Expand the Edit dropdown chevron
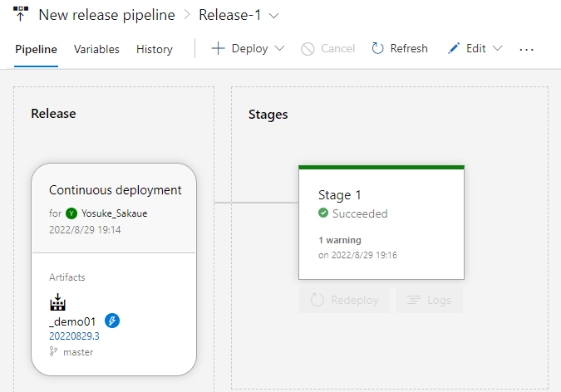Screen dimensions: 561x392 click(498, 49)
